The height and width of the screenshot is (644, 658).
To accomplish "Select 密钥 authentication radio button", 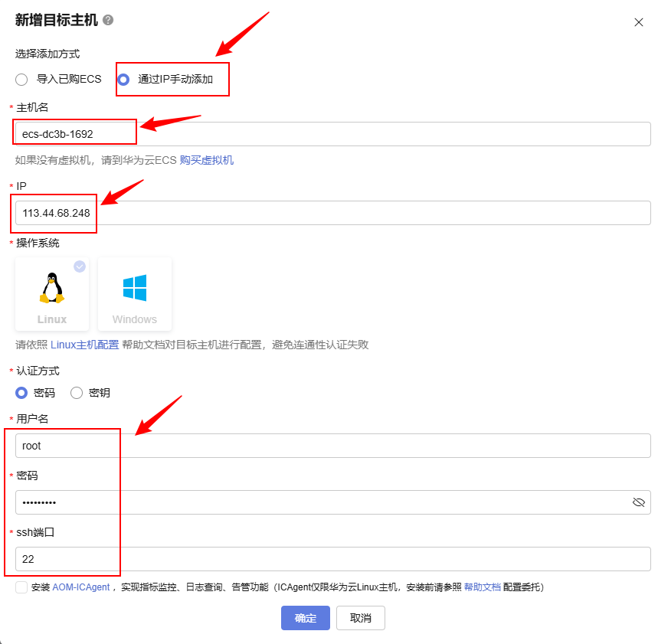I will (77, 393).
